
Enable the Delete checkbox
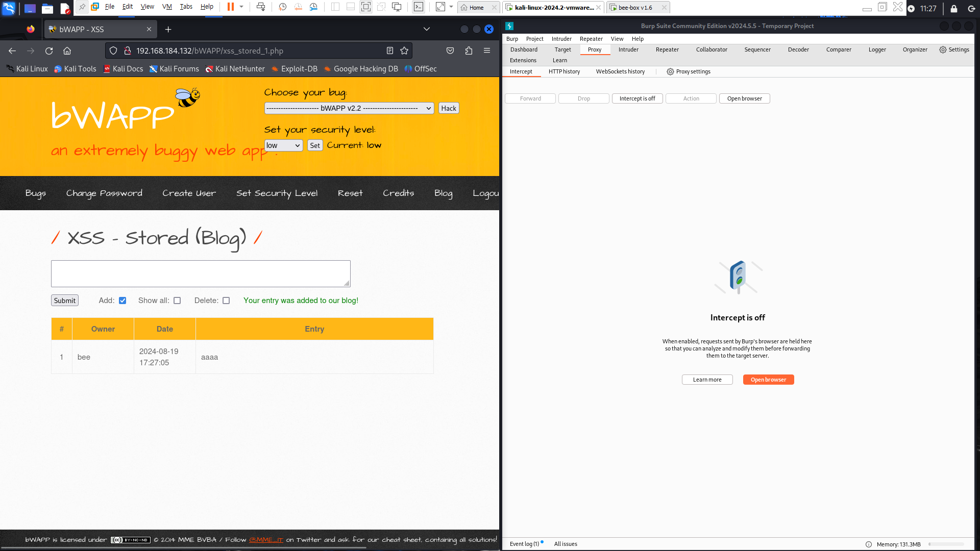[226, 300]
